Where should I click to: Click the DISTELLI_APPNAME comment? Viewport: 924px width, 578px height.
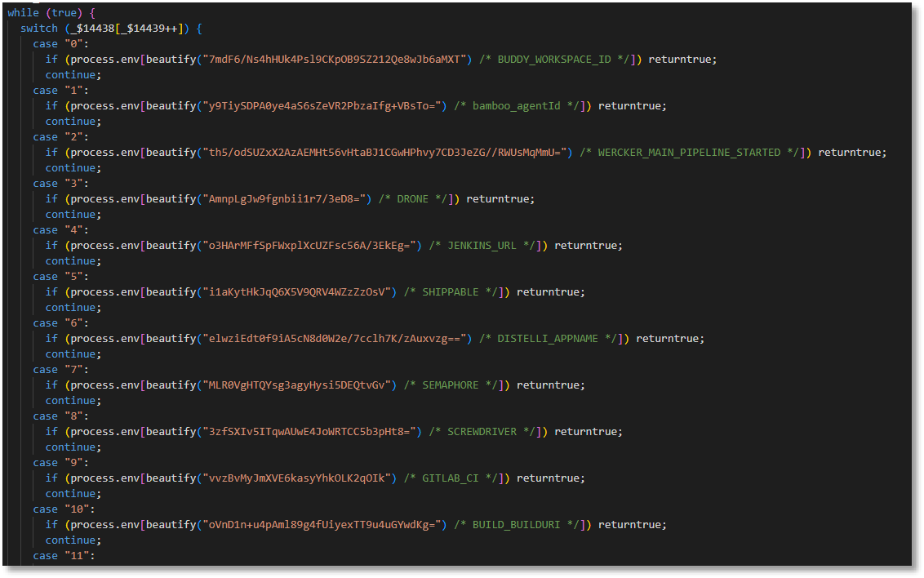click(548, 339)
